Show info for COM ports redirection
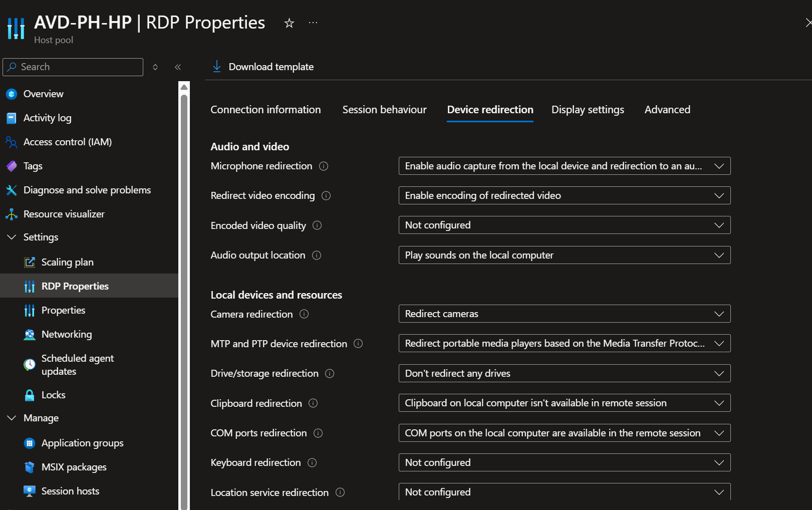812x510 pixels. click(318, 433)
